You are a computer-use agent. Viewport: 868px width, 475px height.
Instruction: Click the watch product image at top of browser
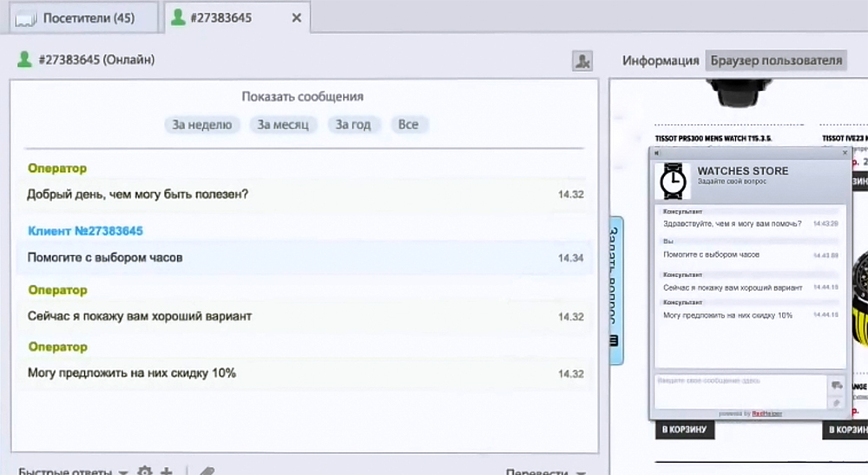point(739,92)
